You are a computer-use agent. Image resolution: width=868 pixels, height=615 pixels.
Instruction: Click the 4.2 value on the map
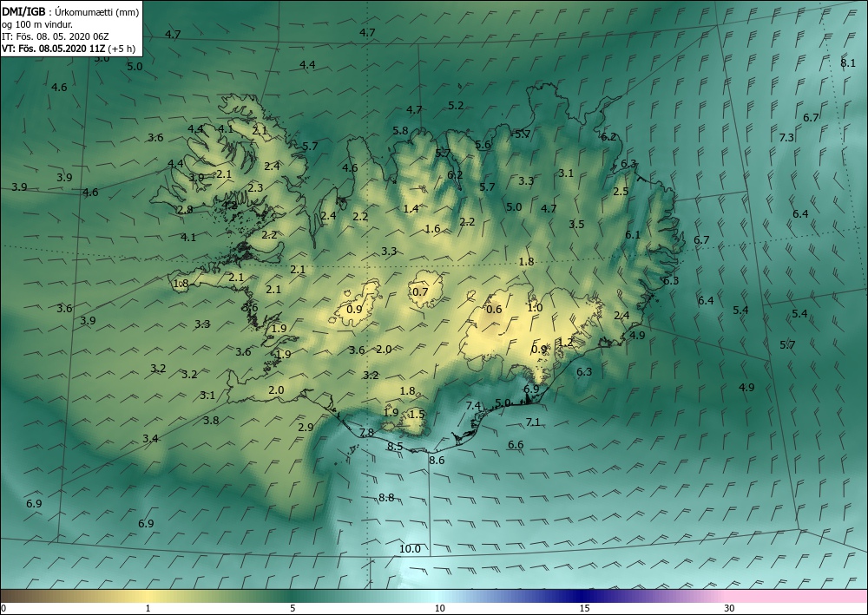(x=229, y=205)
